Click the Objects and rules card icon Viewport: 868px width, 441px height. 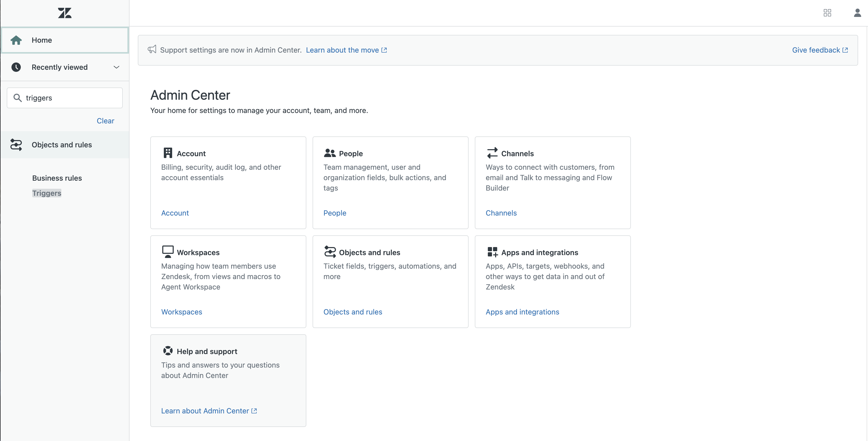tap(330, 252)
